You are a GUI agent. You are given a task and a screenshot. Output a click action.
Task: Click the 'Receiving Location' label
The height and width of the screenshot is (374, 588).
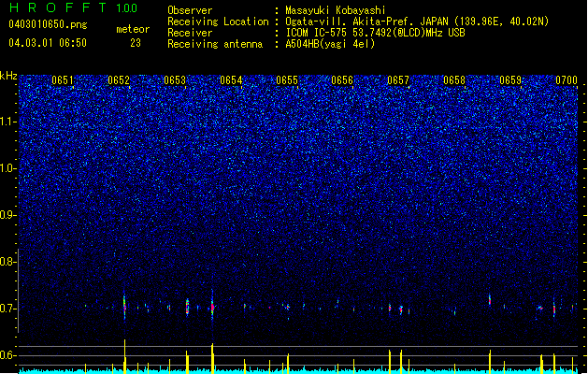[218, 22]
